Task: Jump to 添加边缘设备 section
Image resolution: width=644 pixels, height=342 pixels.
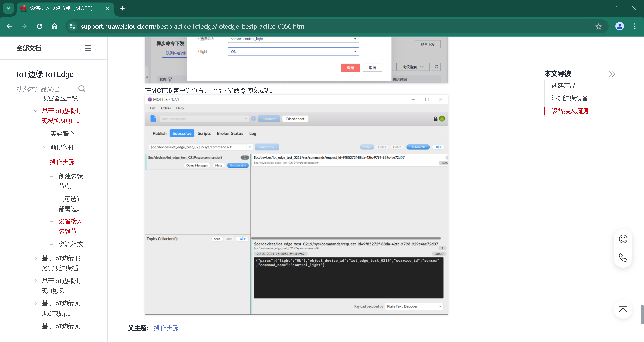Action: tap(570, 98)
